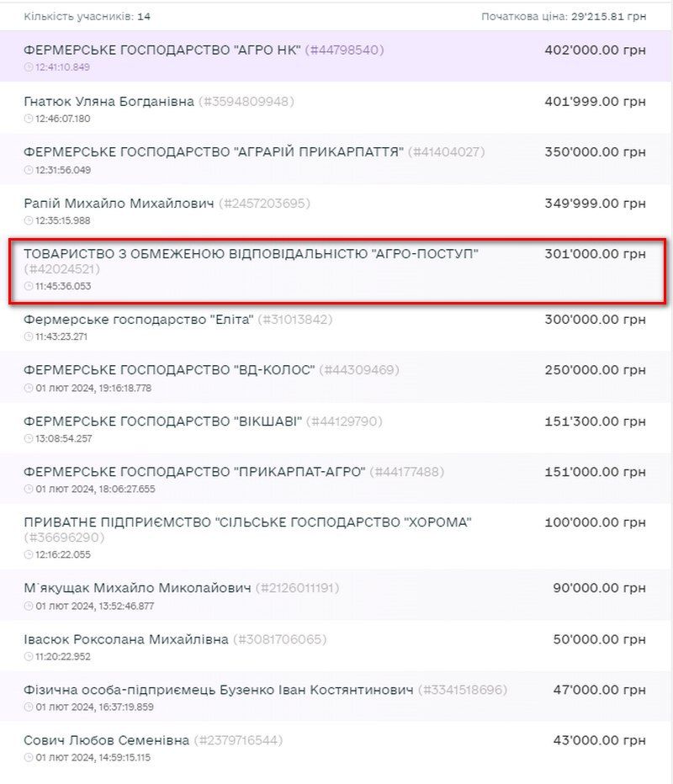This screenshot has height=784, width=673.
Task: Click clock icon beside 12:41:10.849 timestamp
Action: click(x=29, y=67)
